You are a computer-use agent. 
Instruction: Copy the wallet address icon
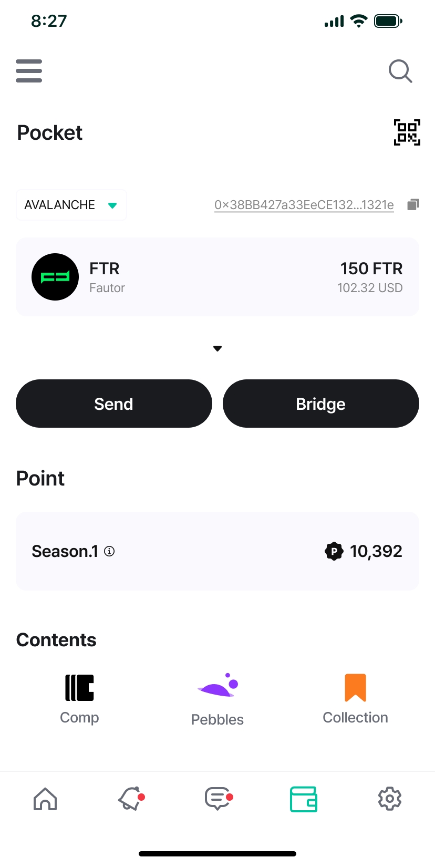[413, 204]
